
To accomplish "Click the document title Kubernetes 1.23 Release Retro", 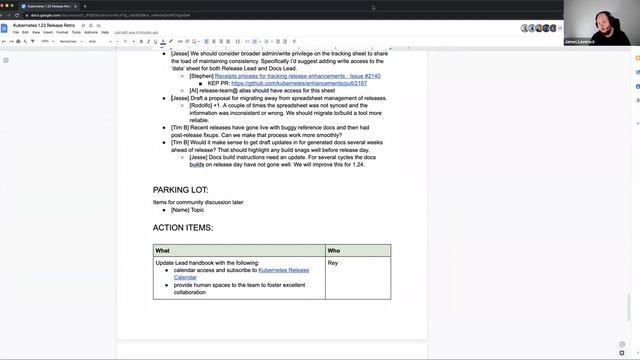I will pos(44,25).
